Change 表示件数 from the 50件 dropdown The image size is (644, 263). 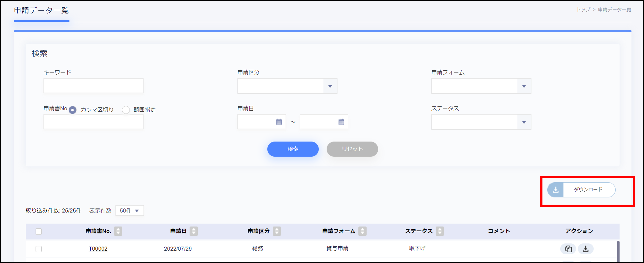(x=129, y=210)
